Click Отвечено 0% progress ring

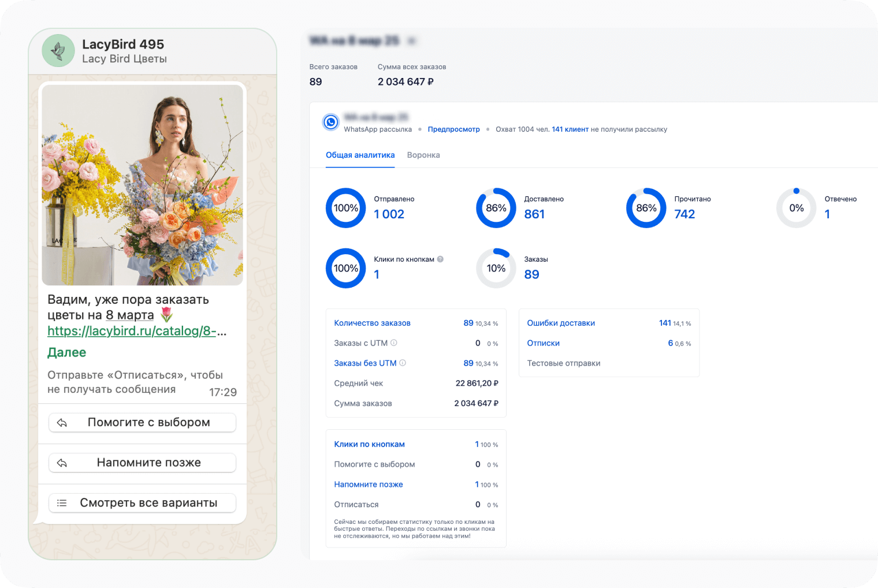point(797,208)
